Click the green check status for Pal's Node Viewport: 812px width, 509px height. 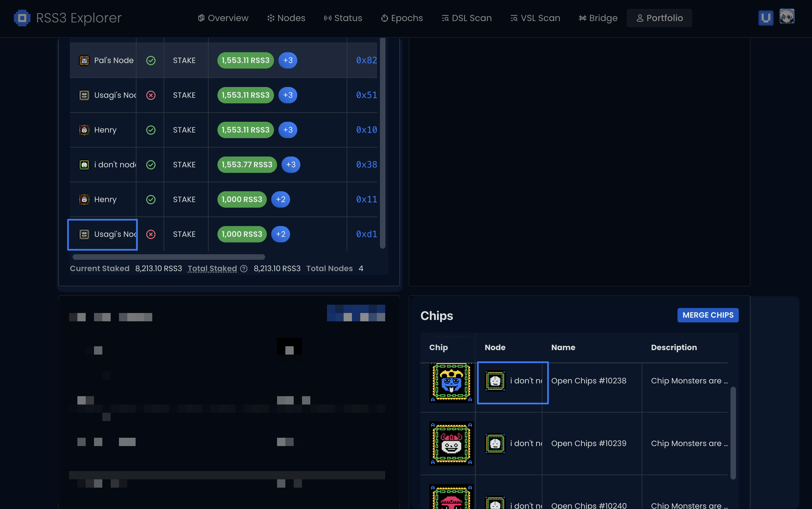151,60
